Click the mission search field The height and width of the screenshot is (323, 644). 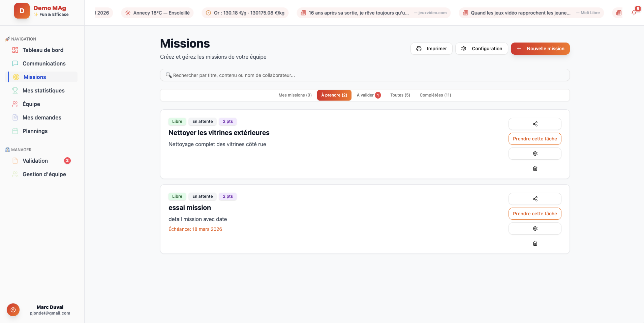click(x=364, y=75)
